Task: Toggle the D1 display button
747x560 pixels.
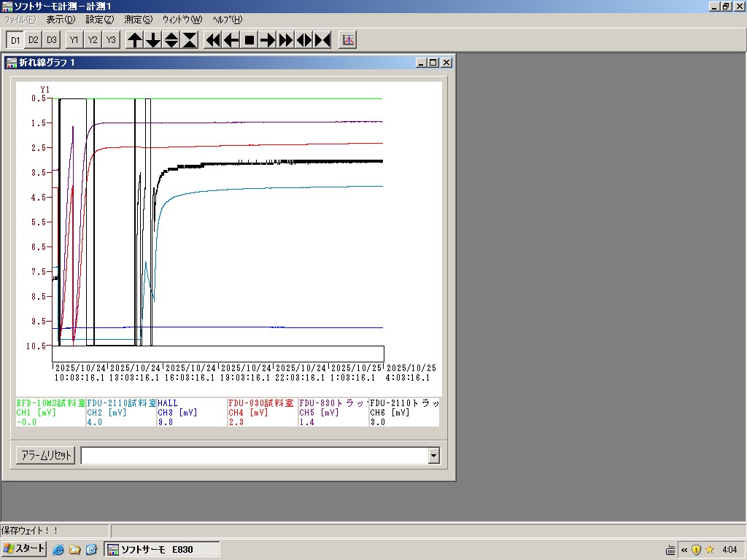Action: (15, 40)
